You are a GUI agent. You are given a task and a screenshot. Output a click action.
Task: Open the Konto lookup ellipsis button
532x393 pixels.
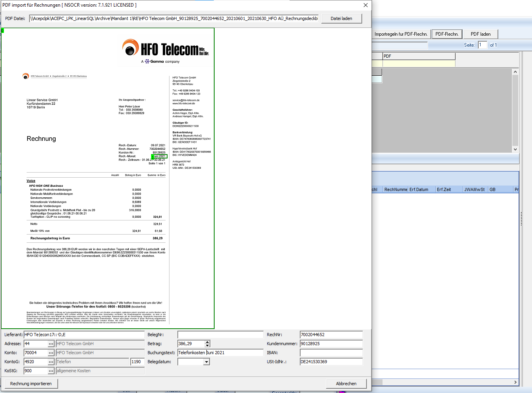51,353
